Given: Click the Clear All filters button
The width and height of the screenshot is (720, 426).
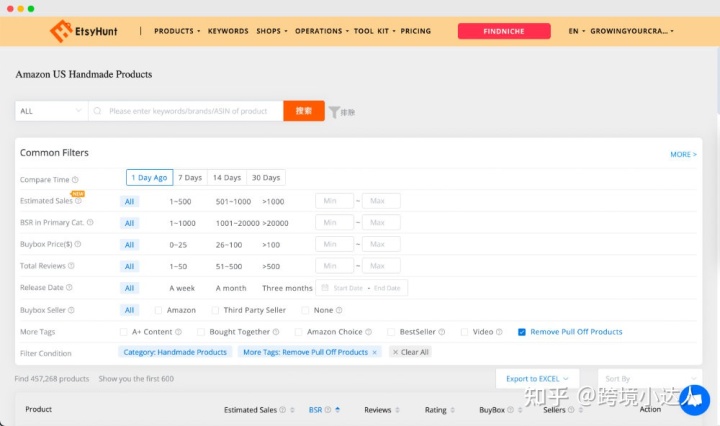Looking at the screenshot, I should (410, 352).
